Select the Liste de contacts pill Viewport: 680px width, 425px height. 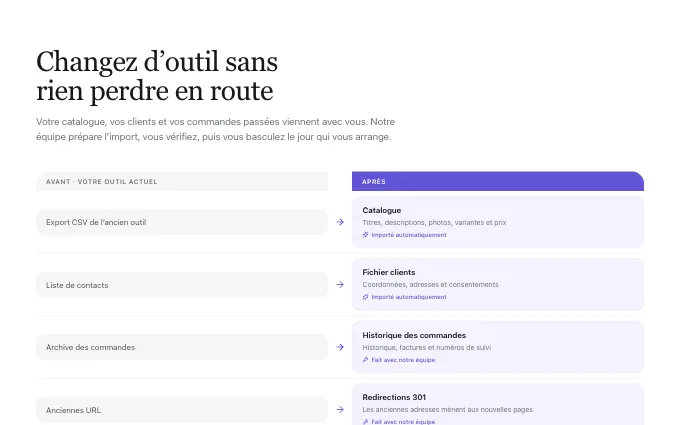pos(182,285)
